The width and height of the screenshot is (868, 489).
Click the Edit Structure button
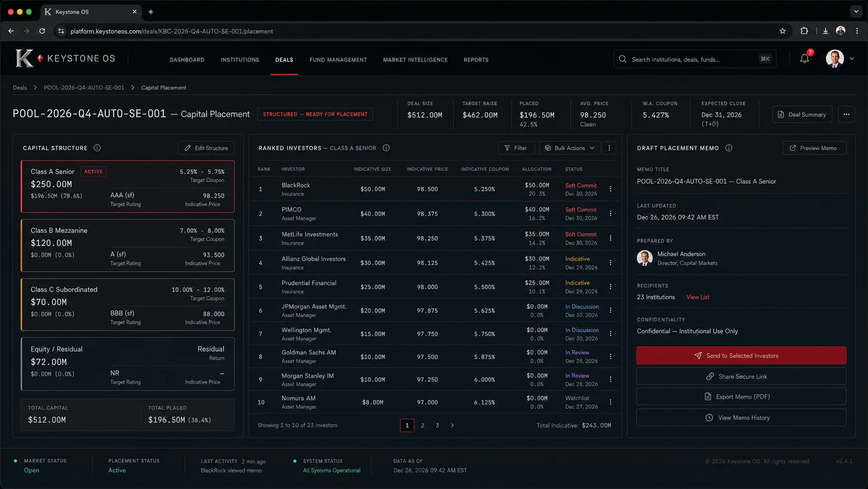coord(206,148)
